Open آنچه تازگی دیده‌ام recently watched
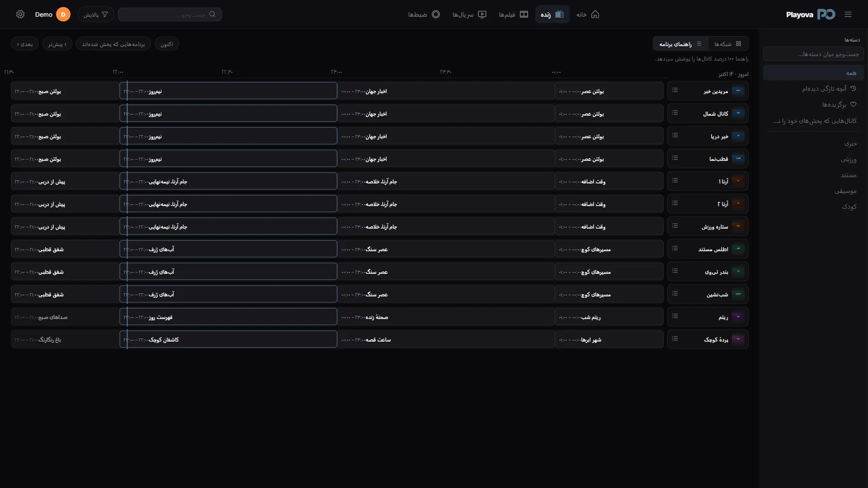Image resolution: width=868 pixels, height=488 pixels. pos(813,89)
